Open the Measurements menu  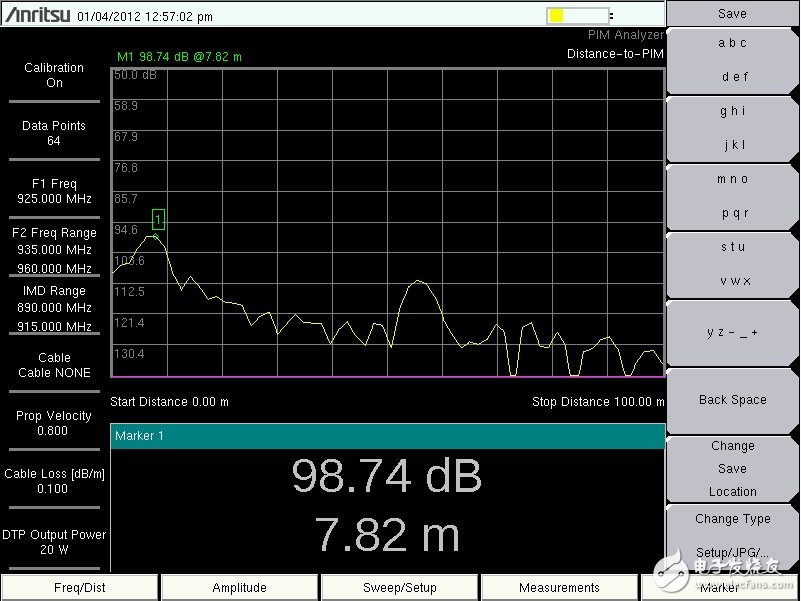559,588
